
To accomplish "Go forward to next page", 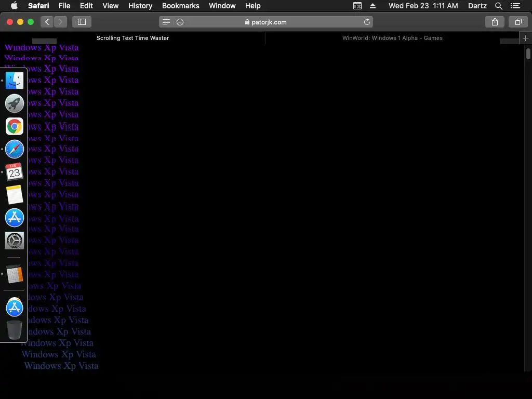I will tap(60, 22).
